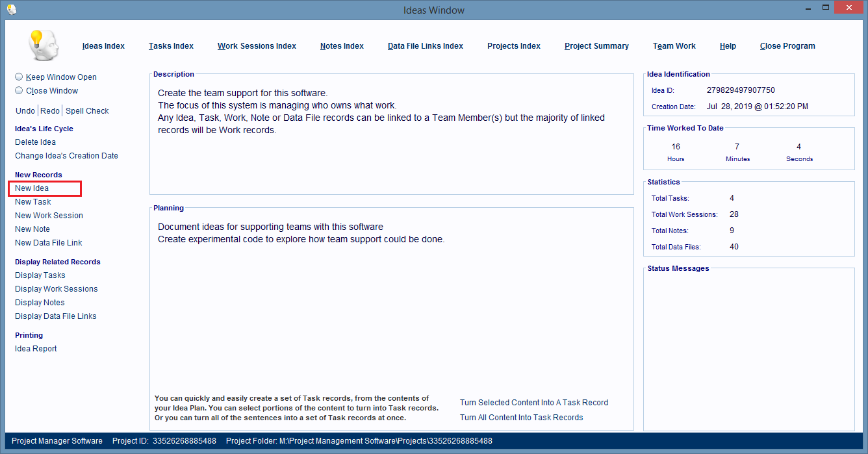The image size is (868, 454).
Task: Click Display Work Sessions
Action: point(57,289)
